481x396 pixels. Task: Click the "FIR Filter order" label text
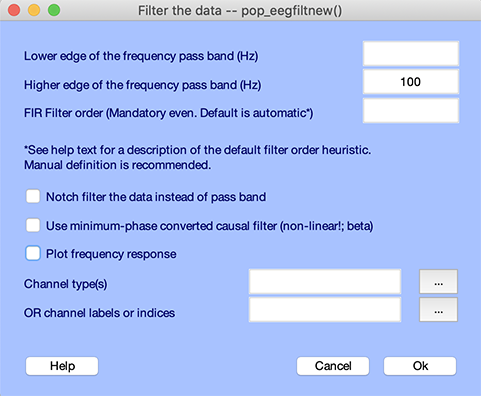63,113
